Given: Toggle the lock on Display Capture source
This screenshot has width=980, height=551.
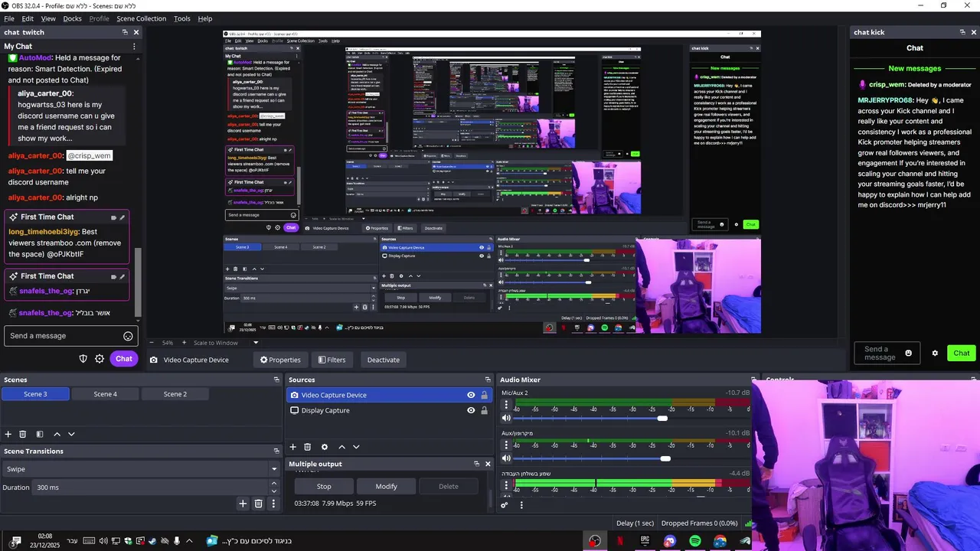Looking at the screenshot, I should coord(484,410).
